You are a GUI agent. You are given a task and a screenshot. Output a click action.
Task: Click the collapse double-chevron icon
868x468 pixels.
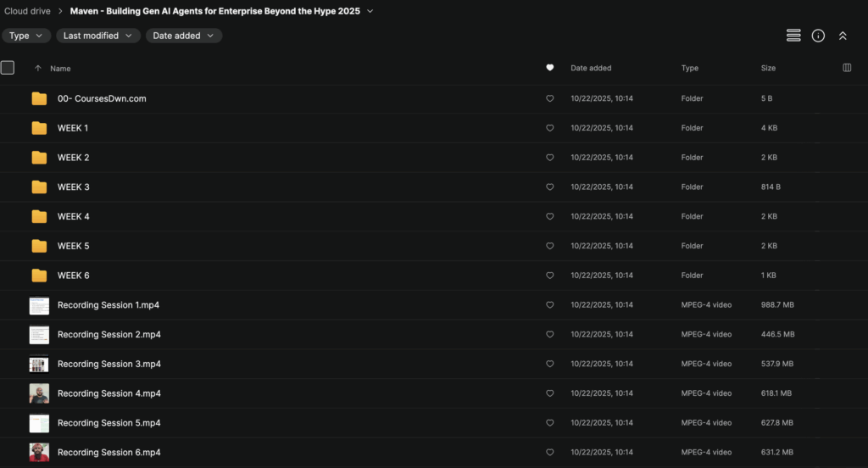pyautogui.click(x=843, y=36)
